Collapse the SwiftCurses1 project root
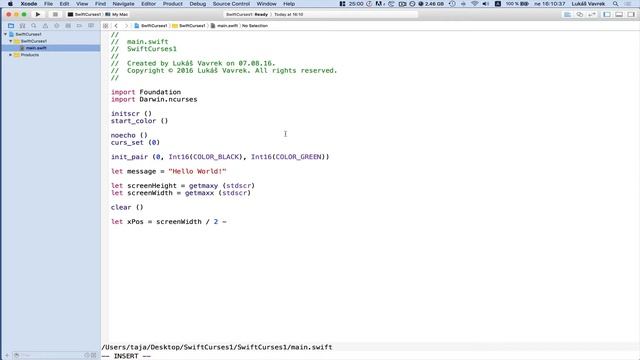Viewport: 640px width, 360px height. click(x=6, y=34)
